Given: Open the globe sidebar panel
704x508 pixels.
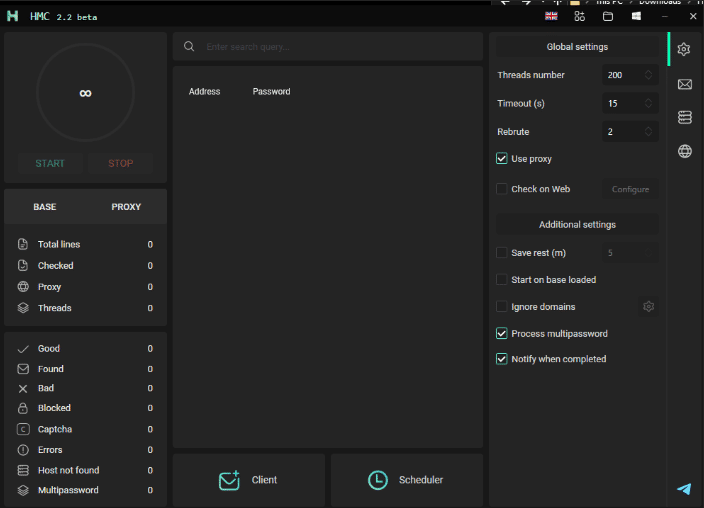Looking at the screenshot, I should [684, 152].
